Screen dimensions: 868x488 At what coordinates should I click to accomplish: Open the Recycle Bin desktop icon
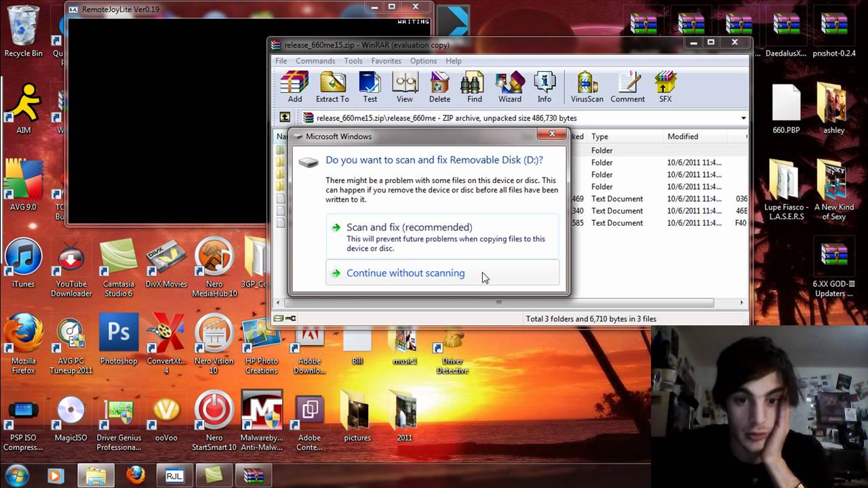pyautogui.click(x=23, y=31)
